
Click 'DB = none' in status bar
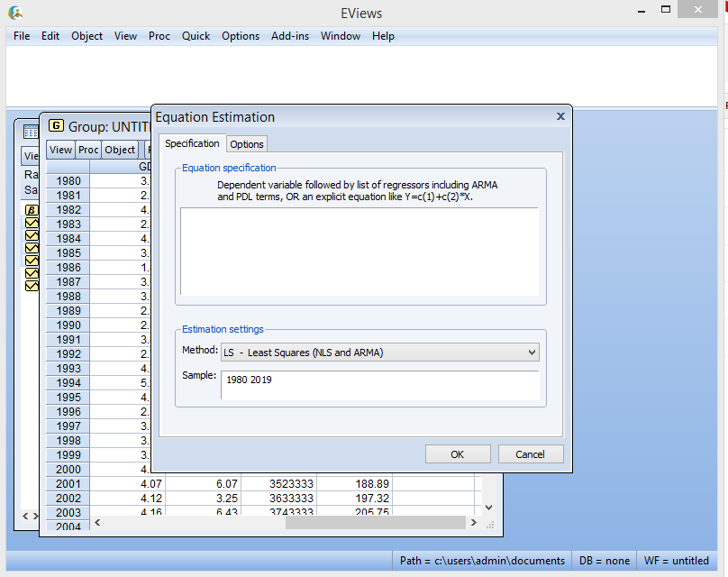point(605,561)
